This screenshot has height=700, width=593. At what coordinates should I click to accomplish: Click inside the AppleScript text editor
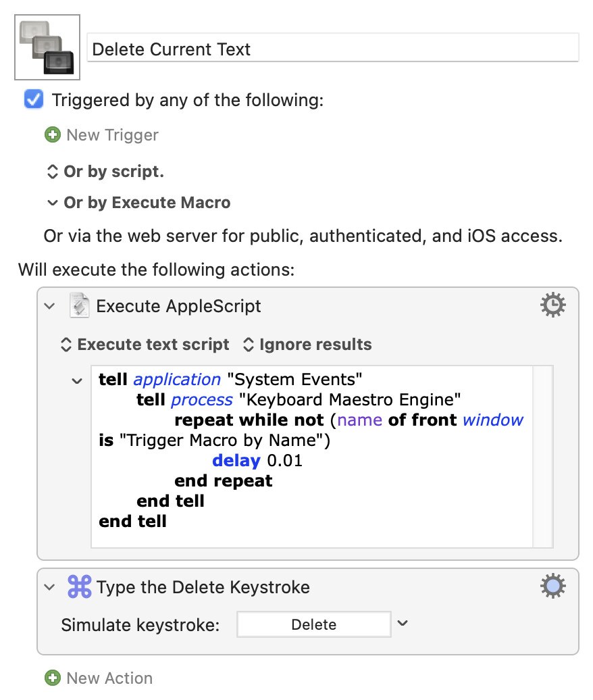pos(311,500)
